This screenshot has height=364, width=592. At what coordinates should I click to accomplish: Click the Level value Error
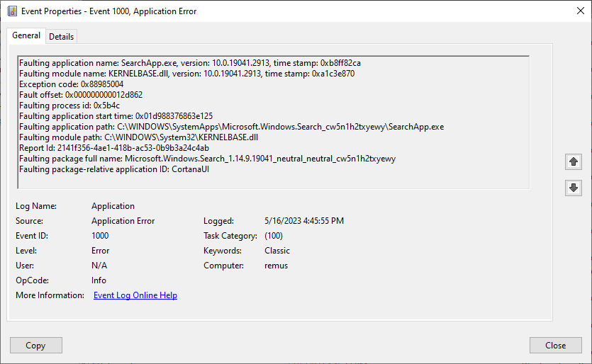point(101,251)
